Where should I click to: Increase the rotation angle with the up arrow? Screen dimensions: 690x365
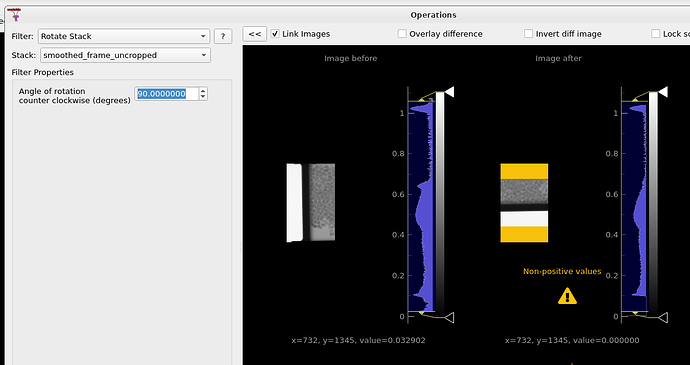[203, 91]
